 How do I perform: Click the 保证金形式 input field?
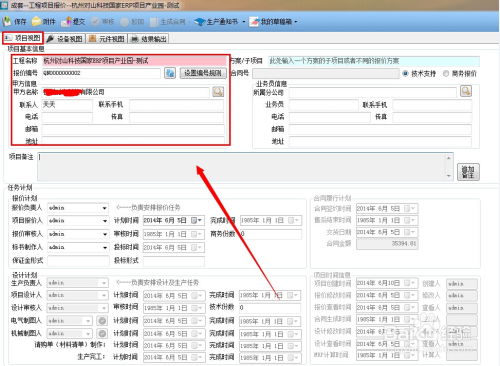pos(78,261)
